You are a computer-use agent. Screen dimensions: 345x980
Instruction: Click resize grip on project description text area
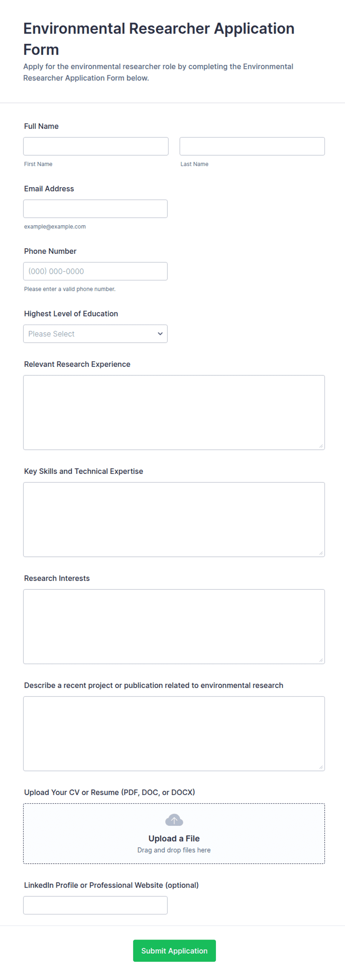[x=321, y=767]
